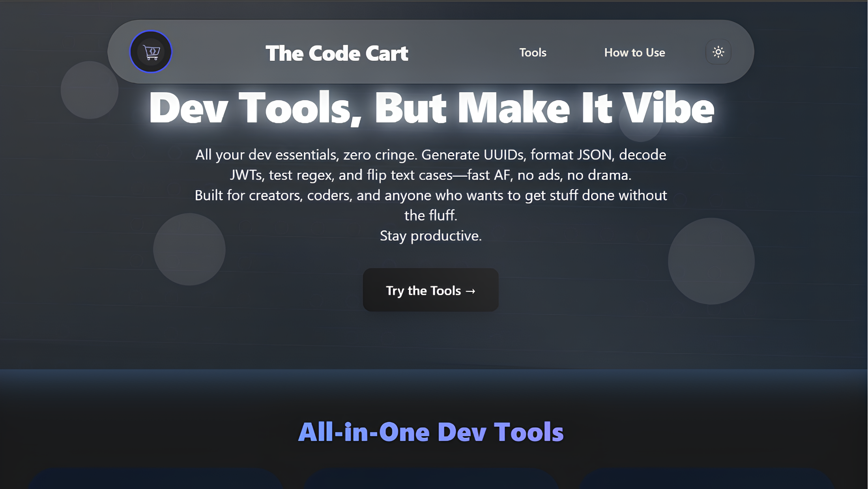Viewport: 868px width, 489px height.
Task: Click The Code Cart title link
Action: (337, 53)
